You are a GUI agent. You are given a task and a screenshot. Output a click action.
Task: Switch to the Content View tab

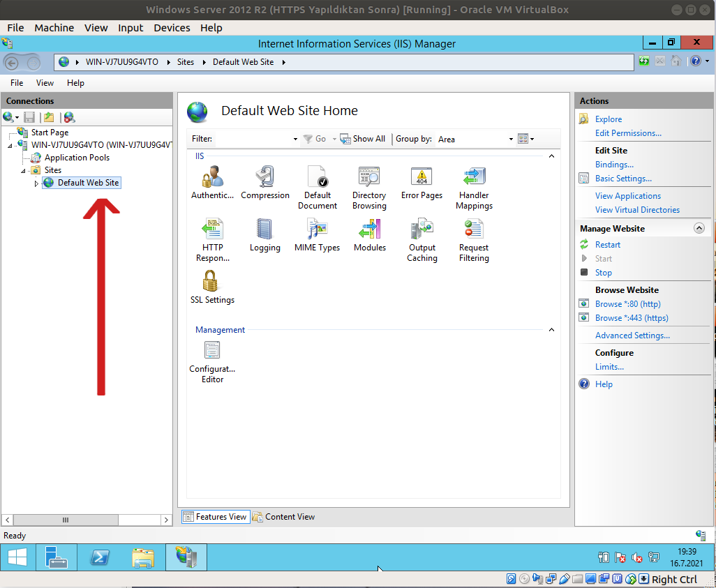283,517
